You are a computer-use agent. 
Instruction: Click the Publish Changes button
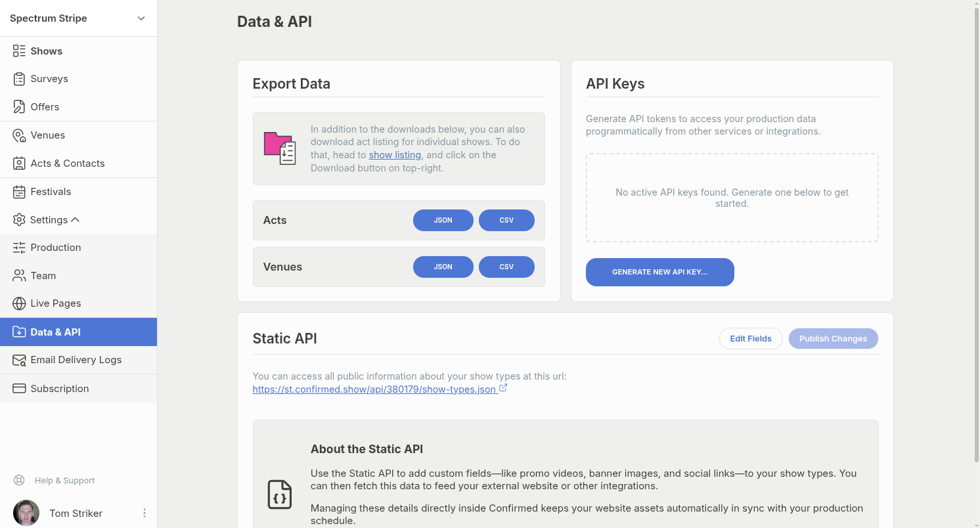[834, 339]
